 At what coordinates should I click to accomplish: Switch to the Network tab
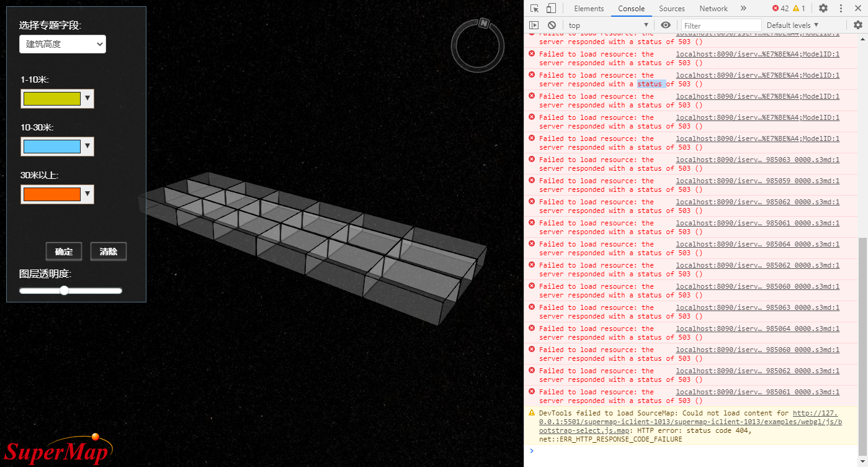(x=714, y=8)
